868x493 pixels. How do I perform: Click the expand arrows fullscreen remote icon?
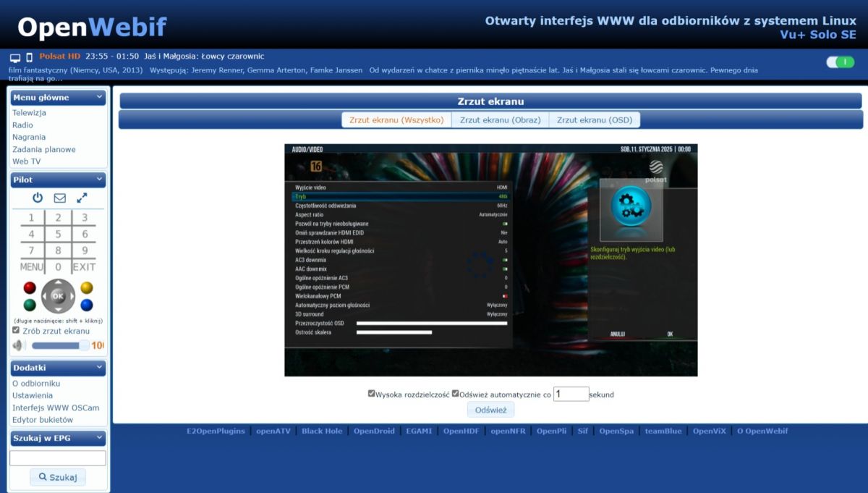coord(82,198)
